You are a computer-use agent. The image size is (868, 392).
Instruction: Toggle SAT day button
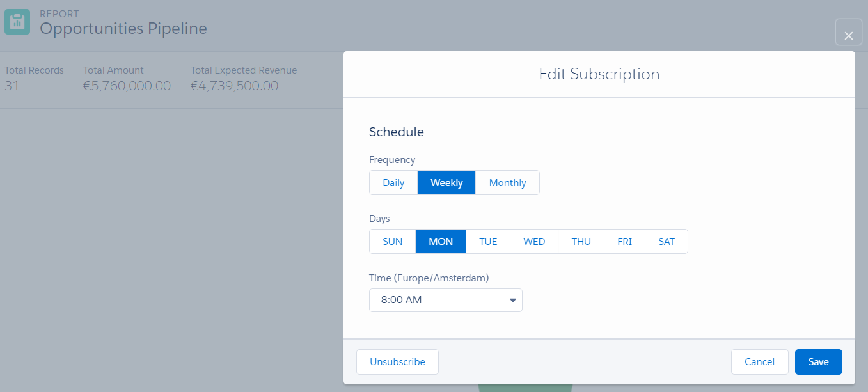[667, 242]
